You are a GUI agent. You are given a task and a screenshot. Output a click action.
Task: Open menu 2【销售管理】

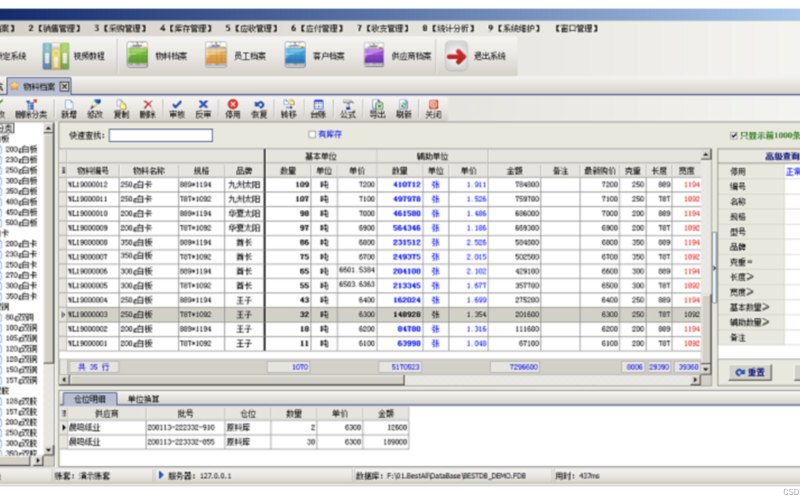pyautogui.click(x=55, y=28)
